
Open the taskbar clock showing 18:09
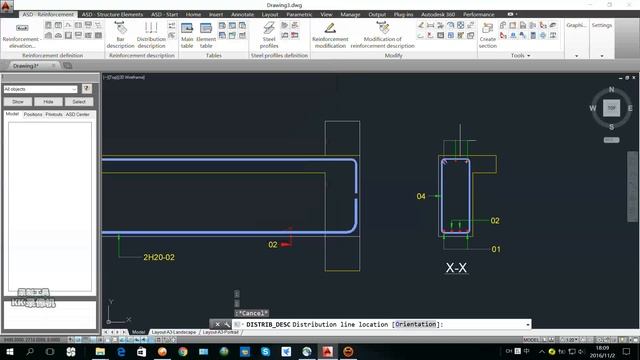602,351
